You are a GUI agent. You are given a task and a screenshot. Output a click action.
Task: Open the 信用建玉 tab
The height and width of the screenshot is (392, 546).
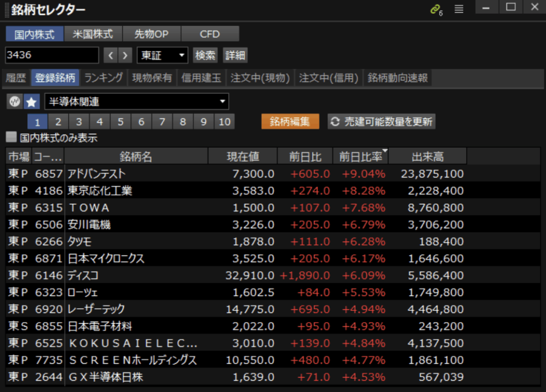coord(201,78)
